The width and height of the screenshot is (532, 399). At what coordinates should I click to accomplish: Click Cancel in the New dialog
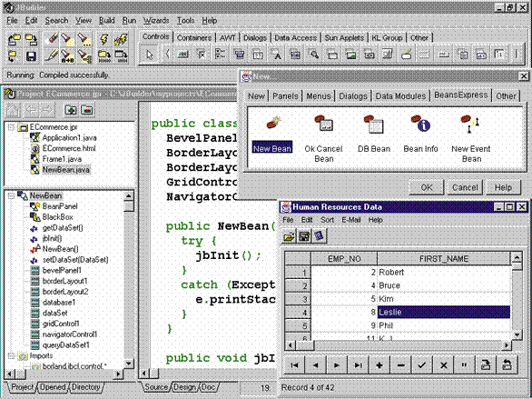tap(465, 187)
